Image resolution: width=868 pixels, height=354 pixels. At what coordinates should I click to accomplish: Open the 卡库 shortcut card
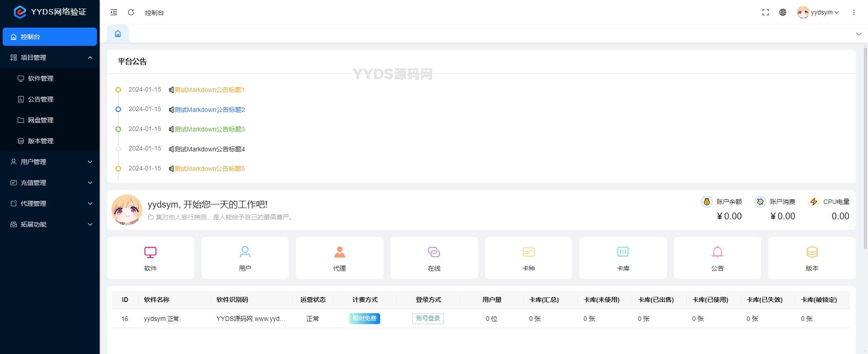(622, 258)
